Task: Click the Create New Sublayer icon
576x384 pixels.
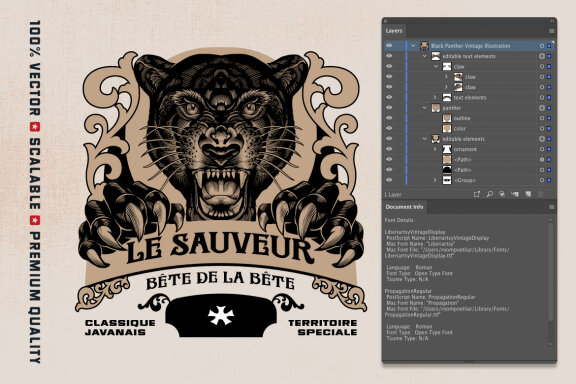Action: pos(515,194)
